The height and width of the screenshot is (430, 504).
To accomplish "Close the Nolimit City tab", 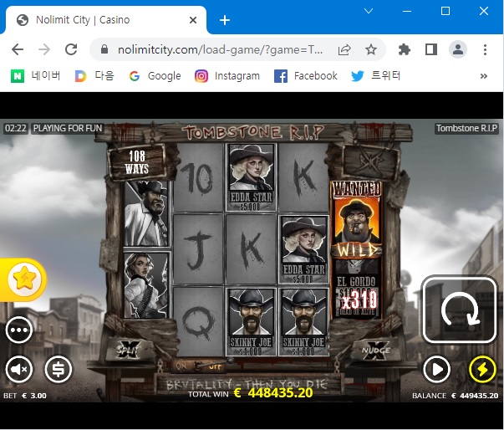I will coord(193,20).
